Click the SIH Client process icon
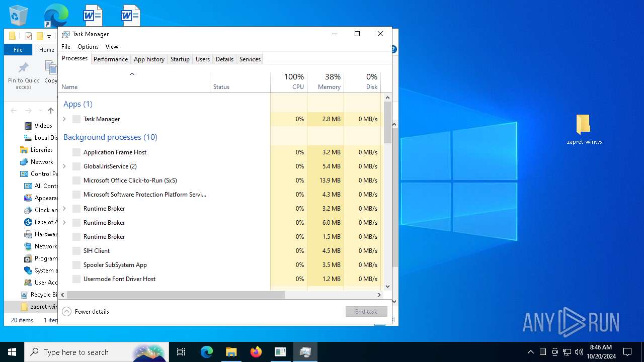Viewport: 644px width, 362px height. (76, 251)
